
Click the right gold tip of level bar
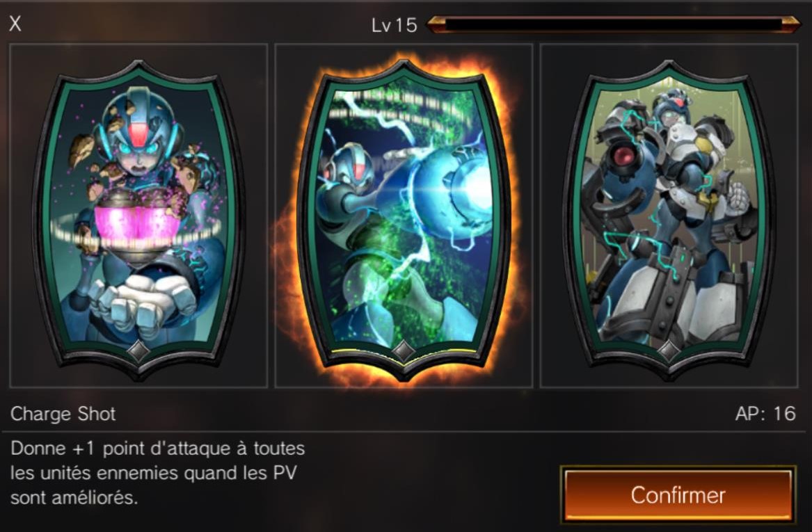point(790,24)
